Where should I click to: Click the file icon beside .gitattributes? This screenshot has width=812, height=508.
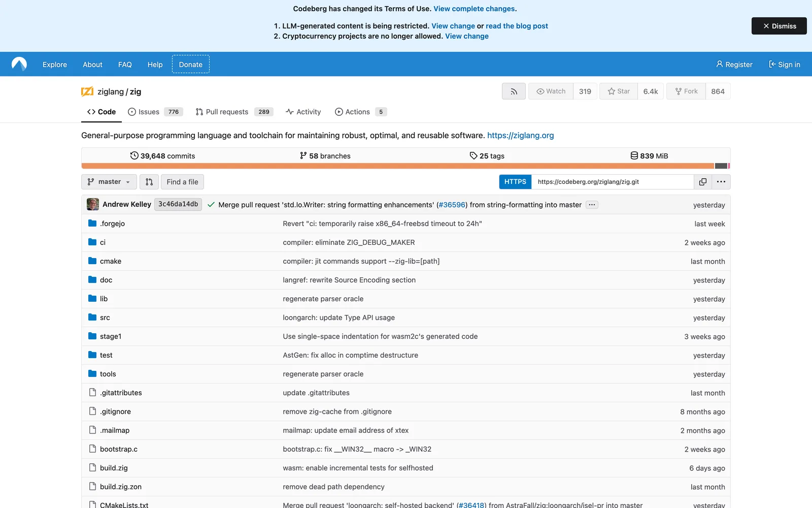coord(92,392)
